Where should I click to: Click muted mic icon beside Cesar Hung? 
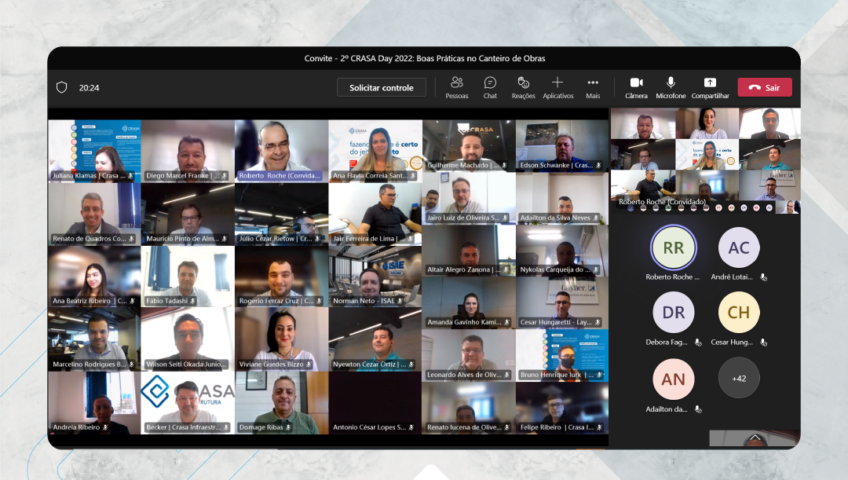point(763,342)
